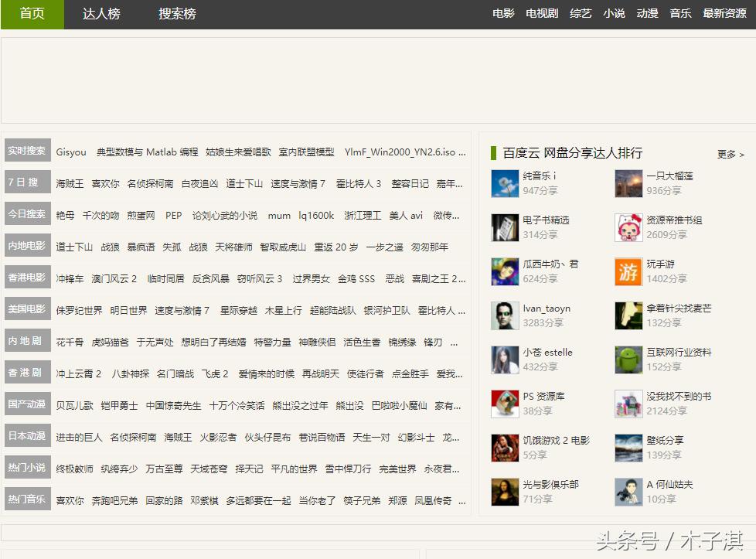Open the 最新资源 menu item
Image resolution: width=756 pixels, height=559 pixels.
[x=724, y=13]
